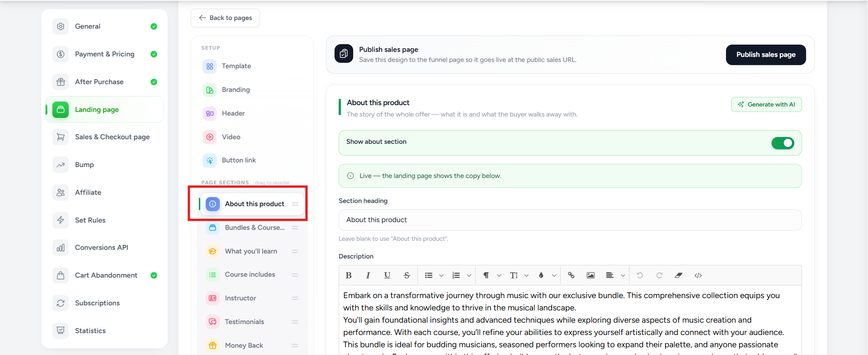Open numbered list style dropdown arrow
Viewport: 868px width, 355px height.
(469, 275)
